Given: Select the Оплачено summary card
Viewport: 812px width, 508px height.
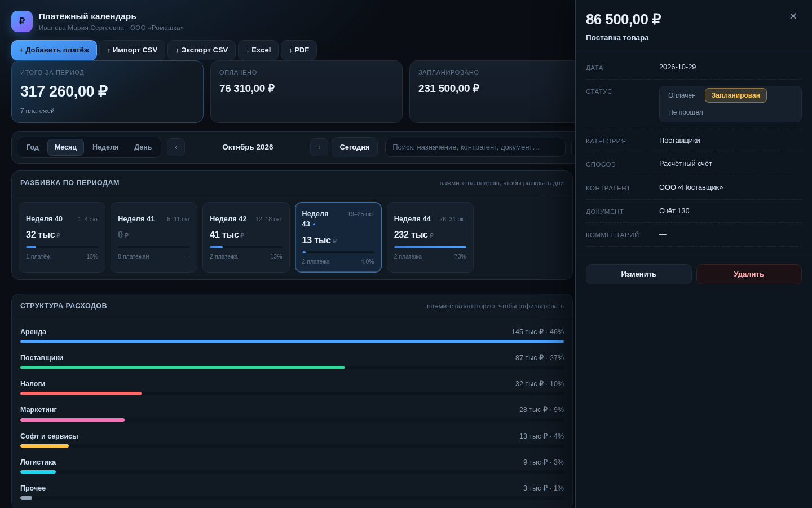Looking at the screenshot, I should (x=306, y=92).
